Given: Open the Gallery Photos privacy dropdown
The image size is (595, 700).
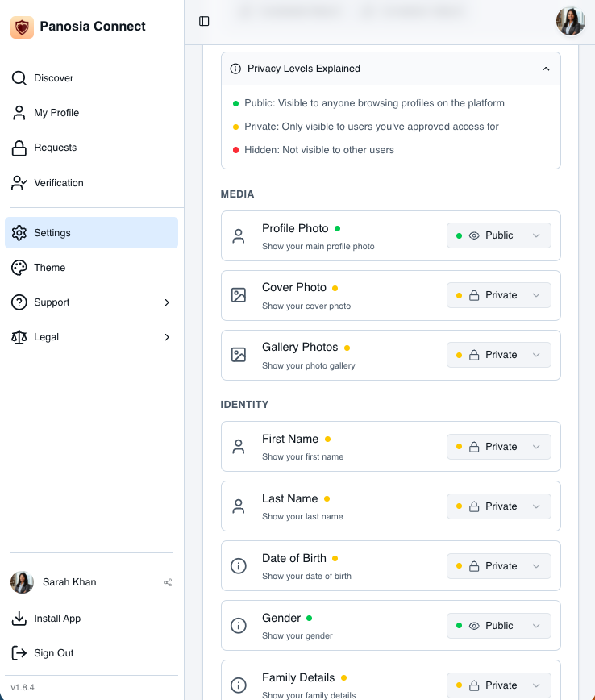Looking at the screenshot, I should (498, 355).
